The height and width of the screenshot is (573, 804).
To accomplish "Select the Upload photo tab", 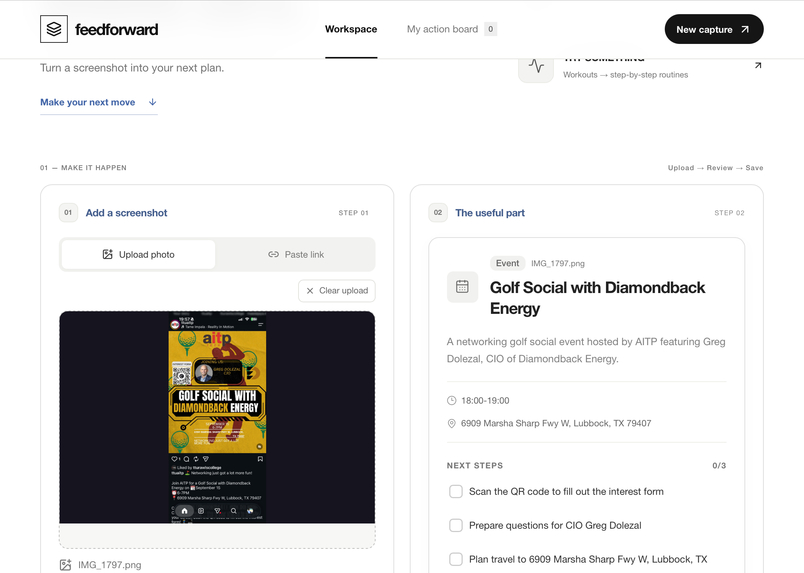I will click(138, 254).
